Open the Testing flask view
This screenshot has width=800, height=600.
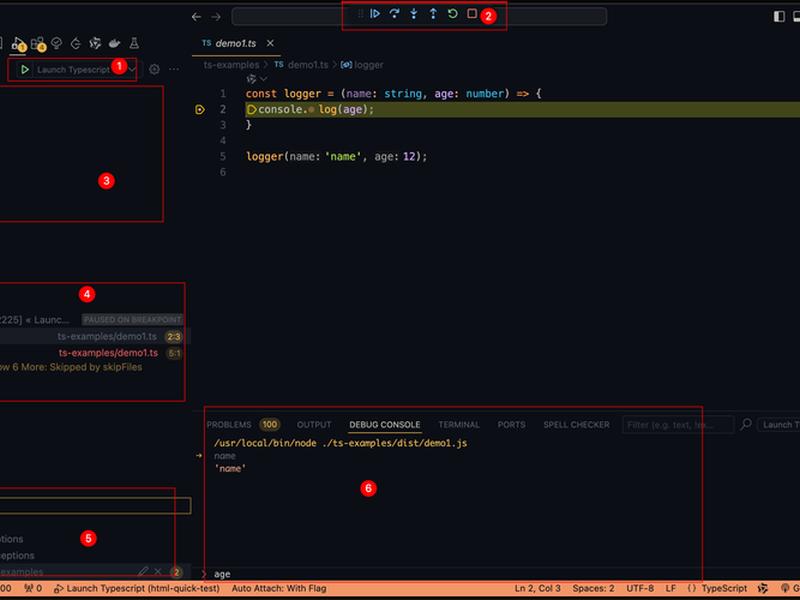click(x=134, y=43)
